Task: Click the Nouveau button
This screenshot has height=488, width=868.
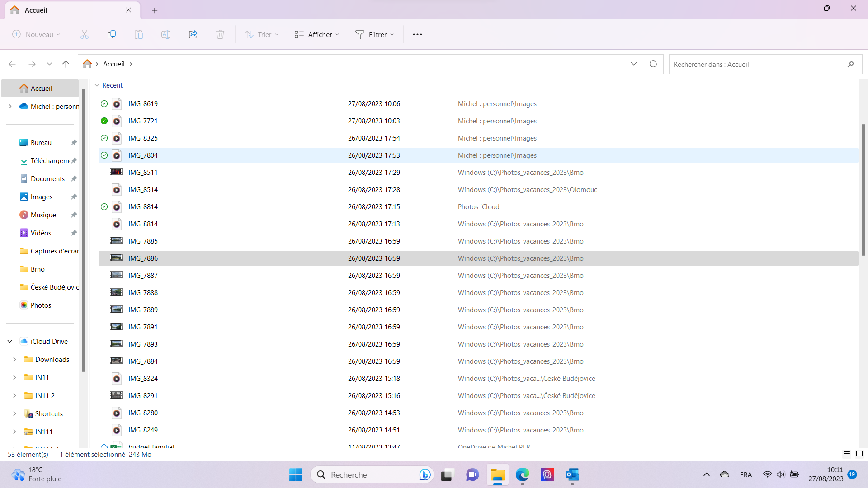Action: (x=36, y=34)
